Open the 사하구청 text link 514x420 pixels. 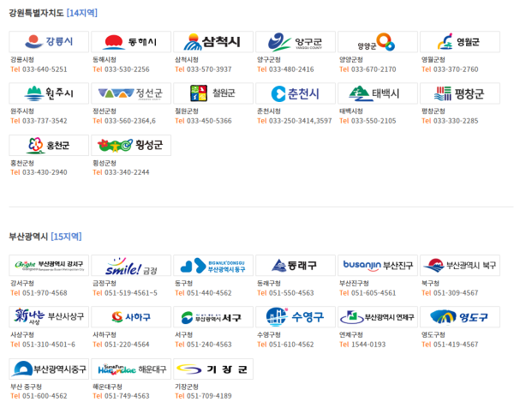point(105,335)
